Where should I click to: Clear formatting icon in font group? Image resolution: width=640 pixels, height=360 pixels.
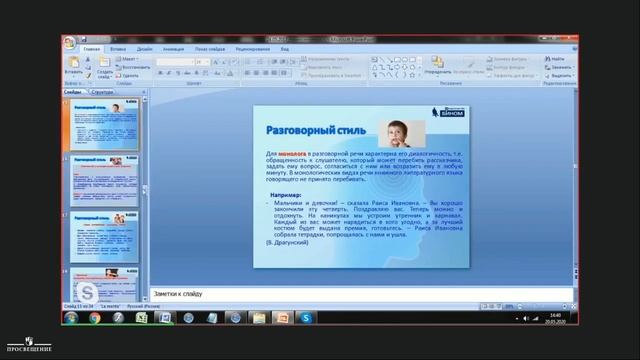[x=234, y=62]
